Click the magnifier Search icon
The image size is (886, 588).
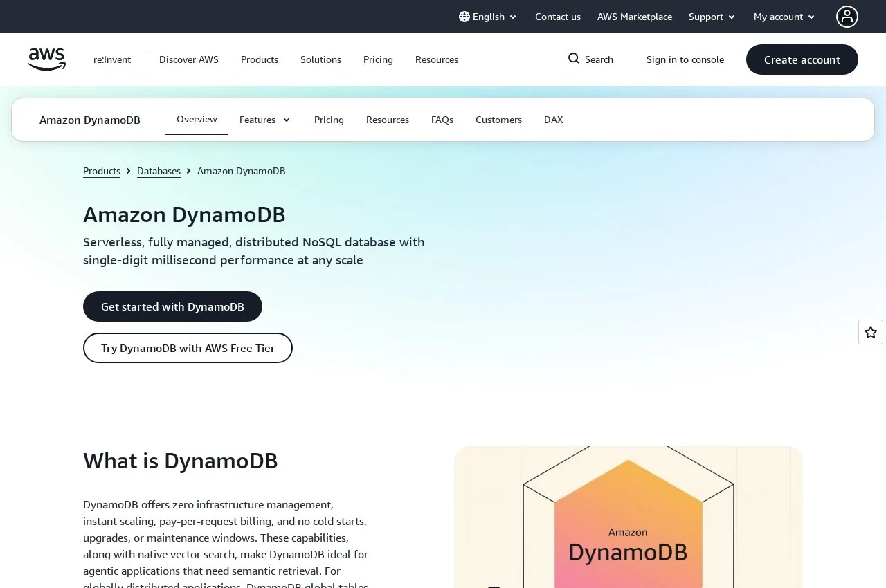pyautogui.click(x=574, y=59)
